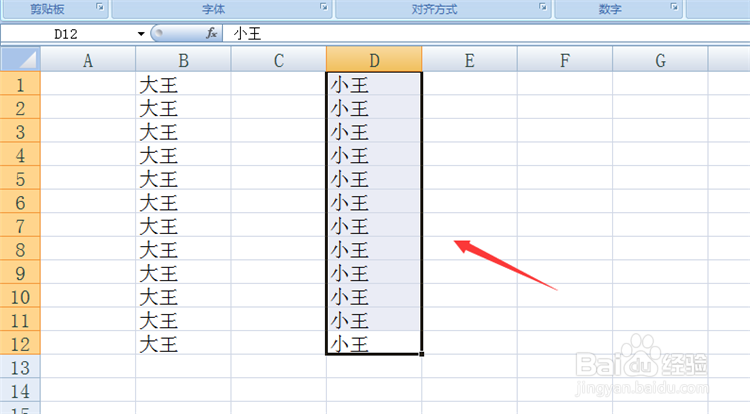The image size is (750, 414).
Task: Click cell B12 containing 大王
Action: pos(183,343)
